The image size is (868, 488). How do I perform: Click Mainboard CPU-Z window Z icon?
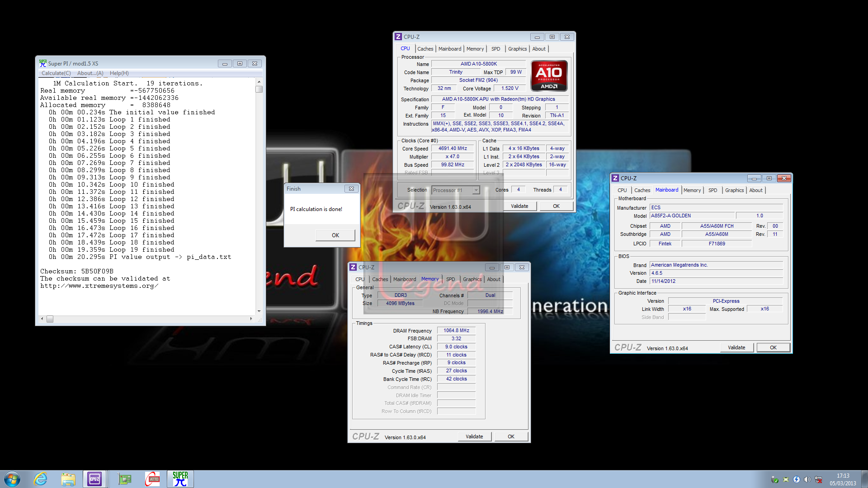click(x=615, y=178)
